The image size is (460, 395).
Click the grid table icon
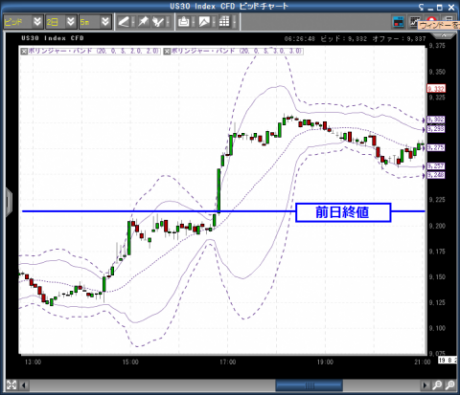(x=224, y=22)
